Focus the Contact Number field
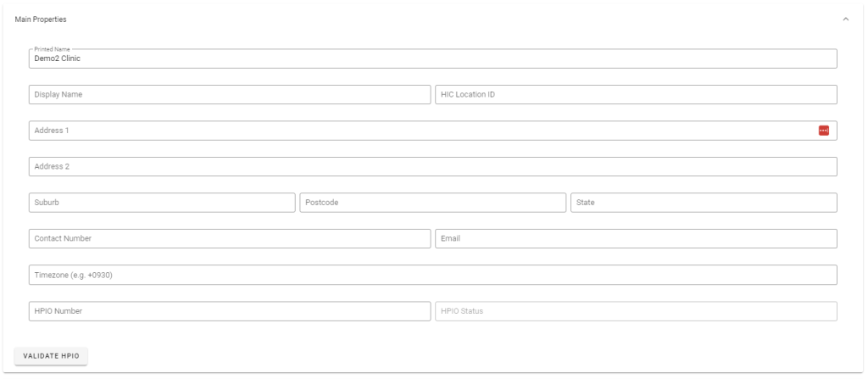868x379 pixels. pos(229,239)
